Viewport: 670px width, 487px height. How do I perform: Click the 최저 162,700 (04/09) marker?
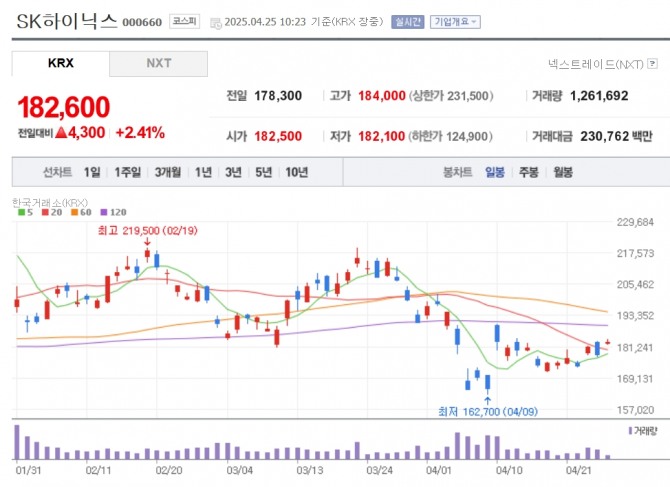[488, 412]
